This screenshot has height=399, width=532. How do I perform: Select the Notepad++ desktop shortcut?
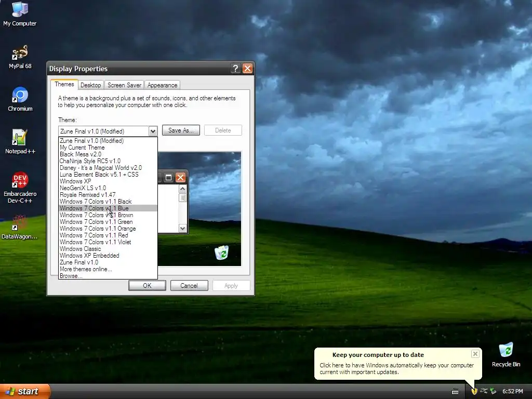click(x=20, y=141)
